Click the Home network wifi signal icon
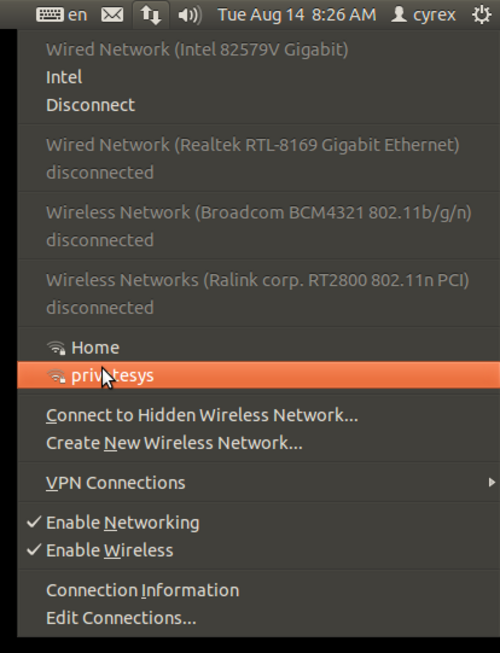Viewport: 500px width, 653px height. [56, 348]
